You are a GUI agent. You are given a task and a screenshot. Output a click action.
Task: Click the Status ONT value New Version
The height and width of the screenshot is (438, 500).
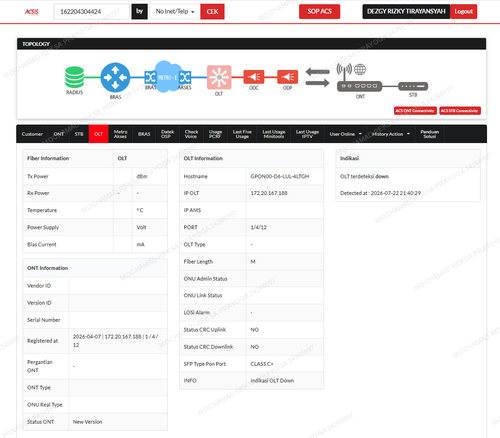[87, 422]
